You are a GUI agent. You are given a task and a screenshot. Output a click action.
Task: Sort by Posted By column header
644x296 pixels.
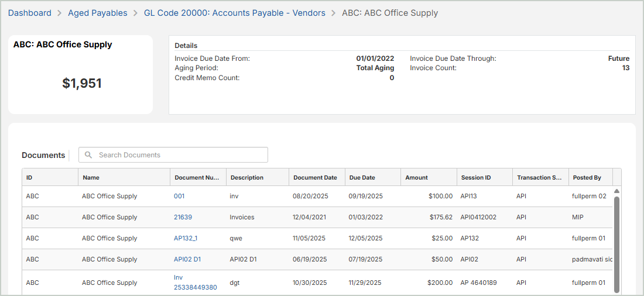(587, 177)
